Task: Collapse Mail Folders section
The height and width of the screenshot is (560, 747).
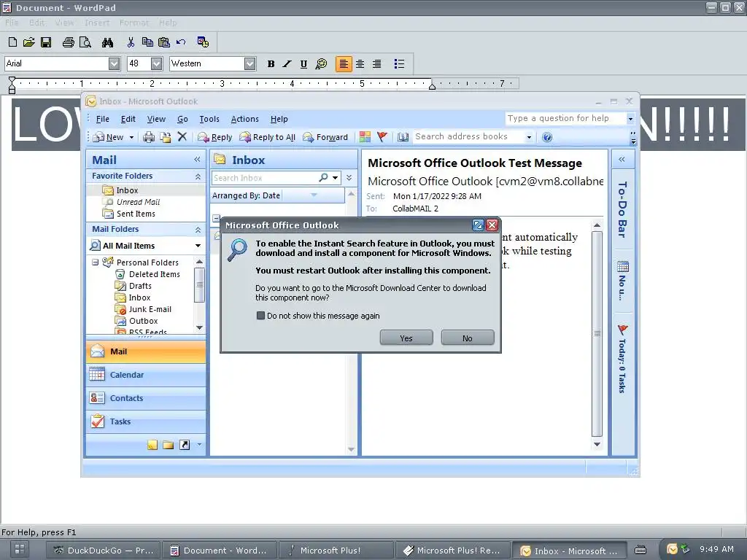Action: coord(198,230)
